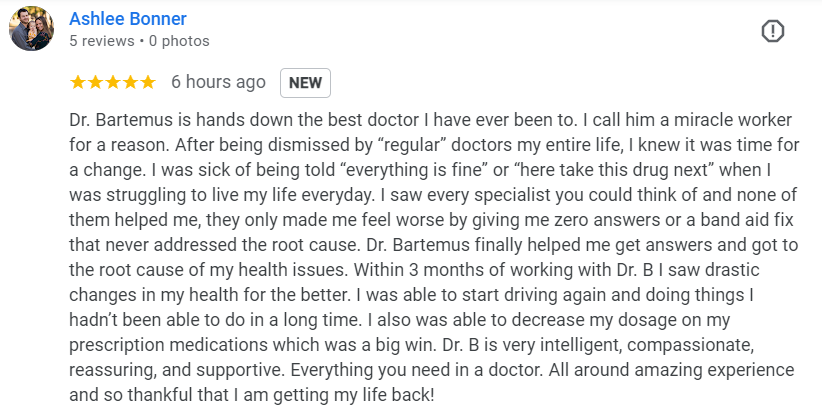Open the Ashlee Bonner reviewer name link
Screen dimensions: 822x411
(x=128, y=19)
